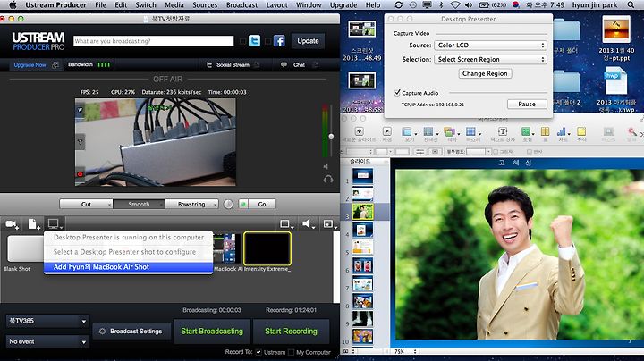Viewport: 644px width, 361px height.
Task: Open the audio speaker options icon
Action: click(x=308, y=224)
